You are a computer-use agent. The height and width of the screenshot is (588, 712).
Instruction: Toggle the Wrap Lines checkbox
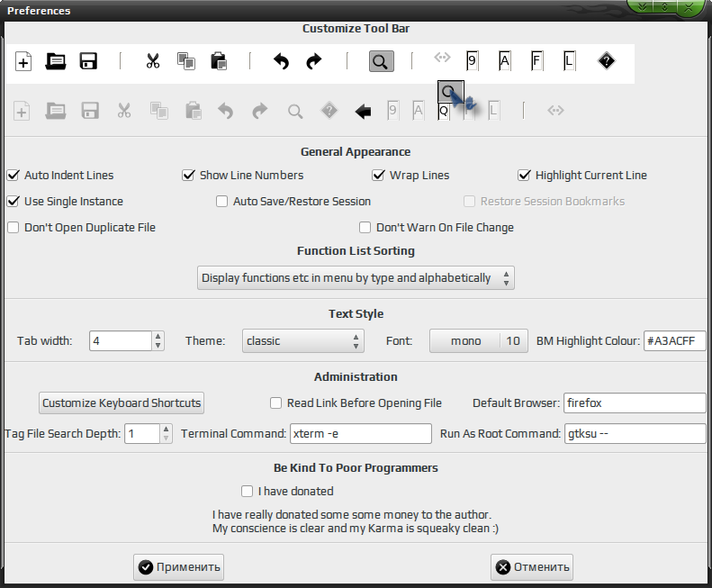378,175
